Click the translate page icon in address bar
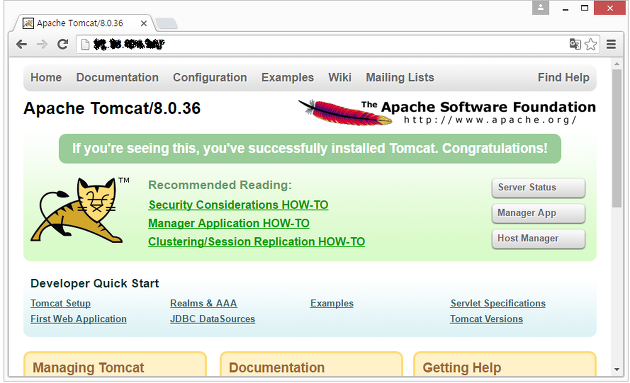This screenshot has width=630, height=383. pos(575,44)
